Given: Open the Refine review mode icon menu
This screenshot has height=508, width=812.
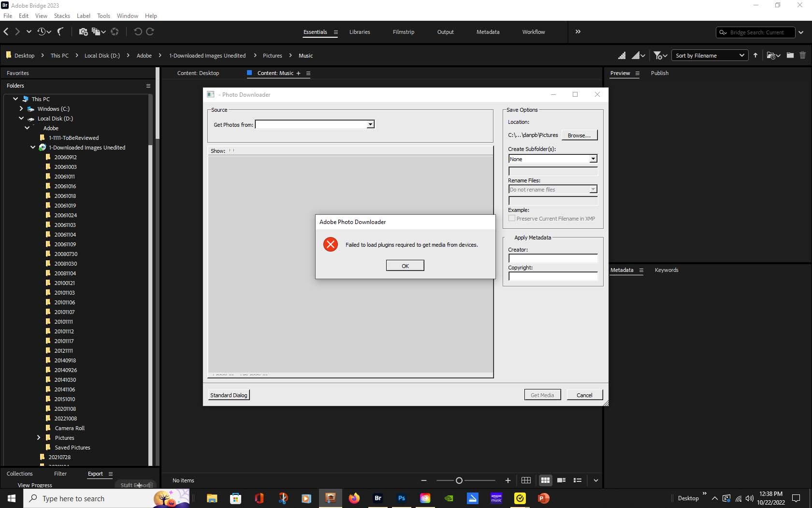Looking at the screenshot, I should tap(99, 32).
